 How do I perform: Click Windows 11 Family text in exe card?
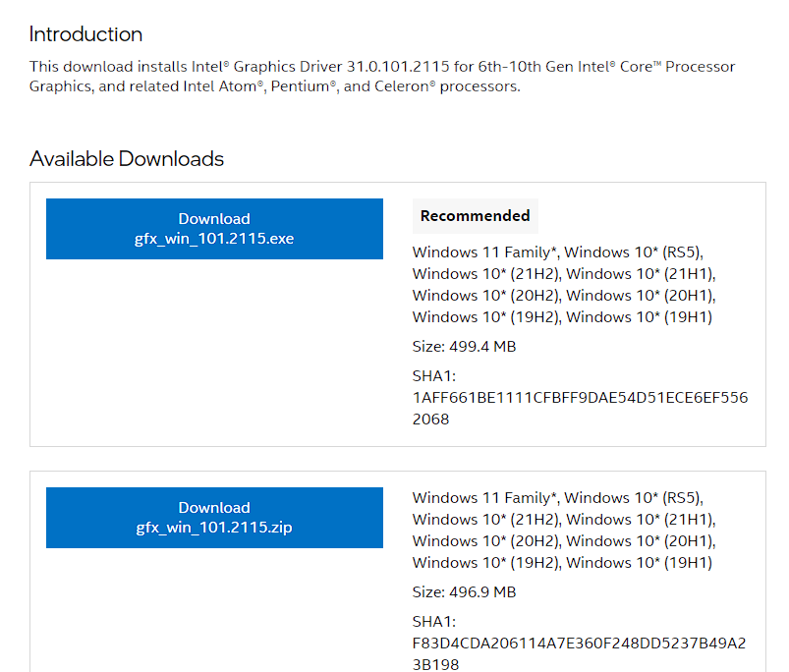pyautogui.click(x=484, y=252)
